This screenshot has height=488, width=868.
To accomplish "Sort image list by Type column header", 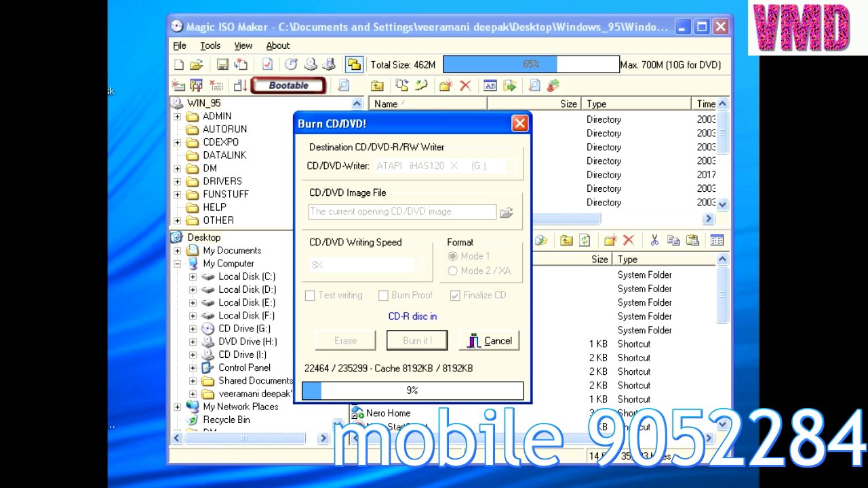I will coord(637,104).
